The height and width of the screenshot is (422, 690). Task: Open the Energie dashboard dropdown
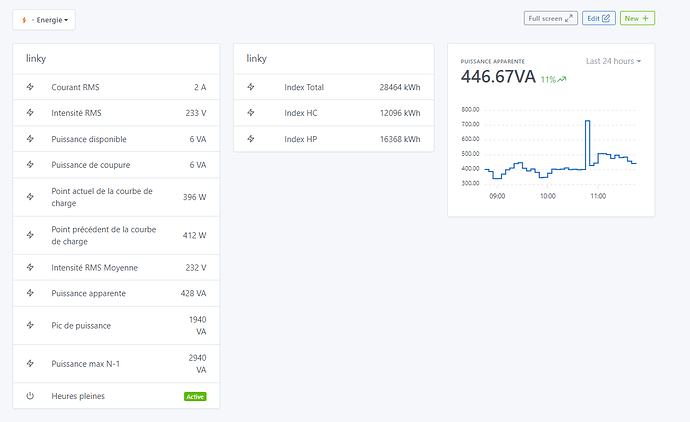(x=44, y=19)
